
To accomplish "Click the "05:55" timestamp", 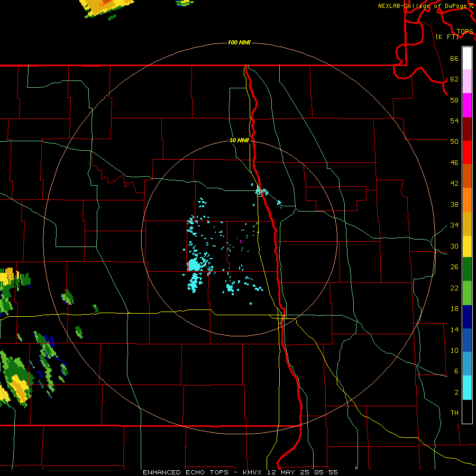I will 327,472.
